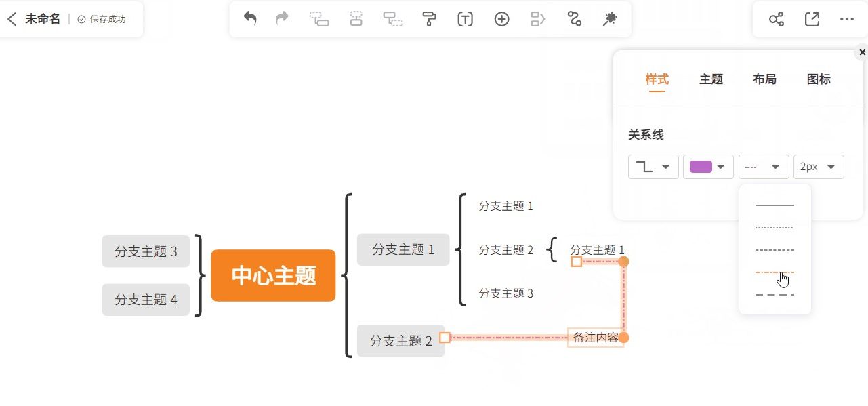Choose the short-dashed line style option
868x406 pixels.
click(x=774, y=250)
